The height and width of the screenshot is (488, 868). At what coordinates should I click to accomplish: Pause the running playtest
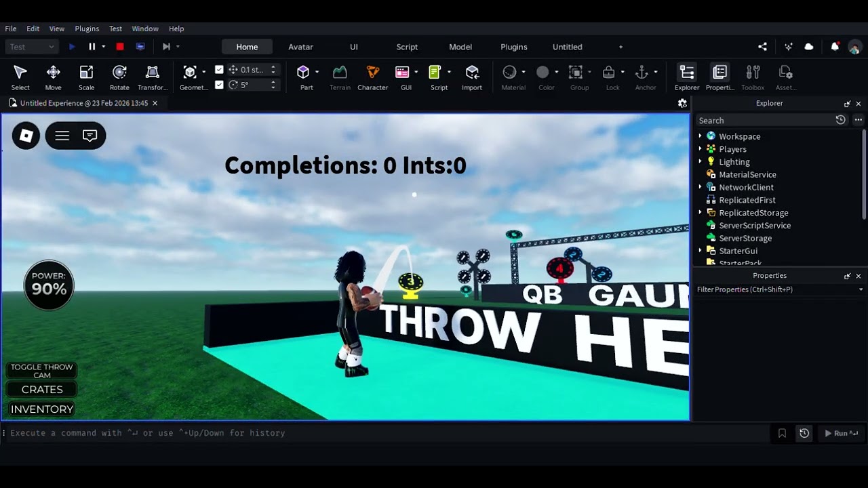(92, 47)
